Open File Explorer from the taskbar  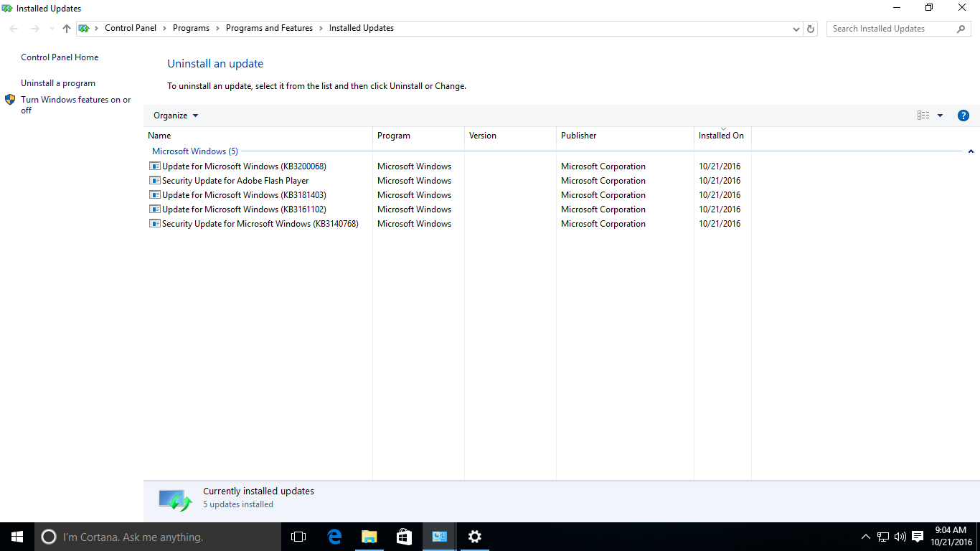pos(369,537)
